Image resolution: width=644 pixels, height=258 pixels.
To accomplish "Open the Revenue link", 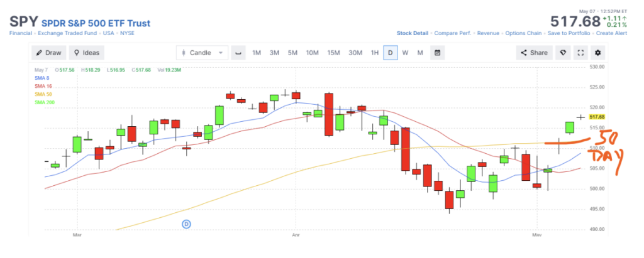I will tap(488, 33).
